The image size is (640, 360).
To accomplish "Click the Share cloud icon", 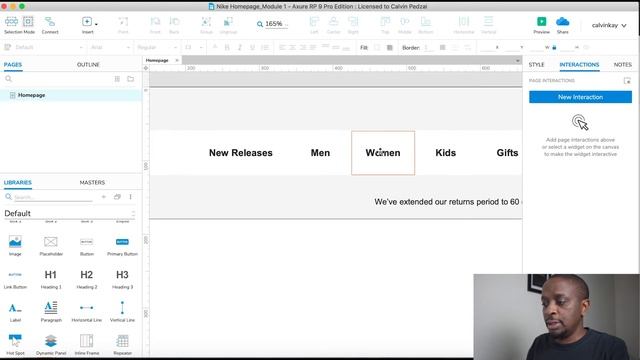I will 562,21.
